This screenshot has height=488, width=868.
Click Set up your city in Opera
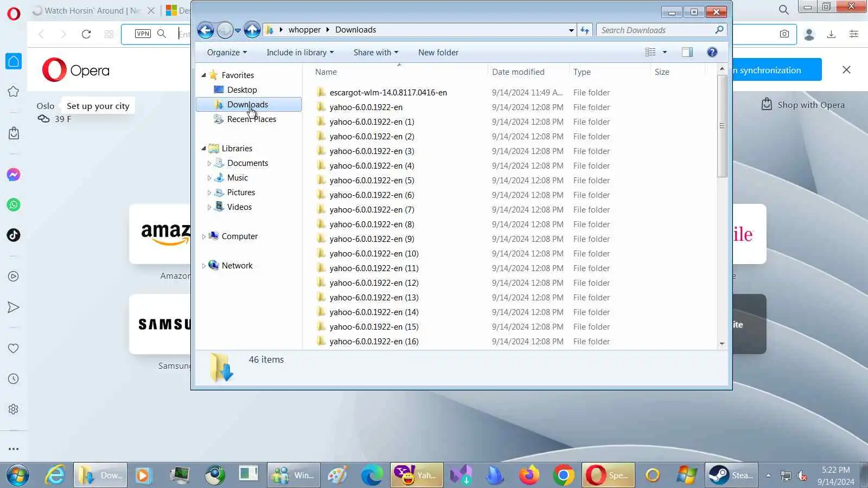[98, 106]
